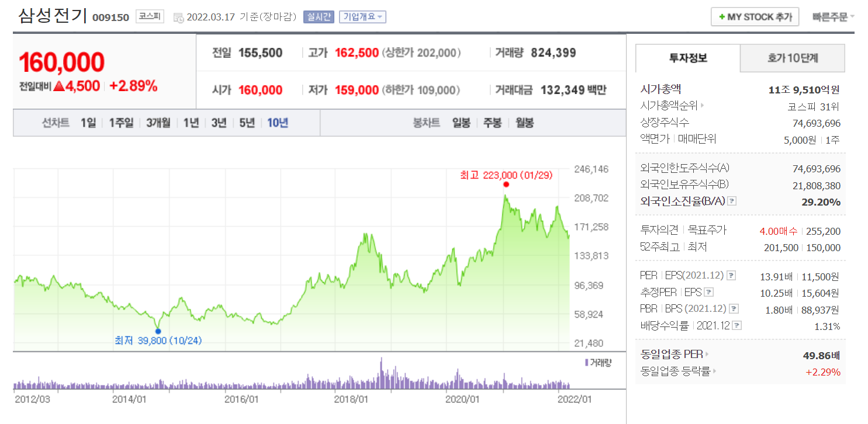Show the 일봉 candle chart

coord(461,123)
